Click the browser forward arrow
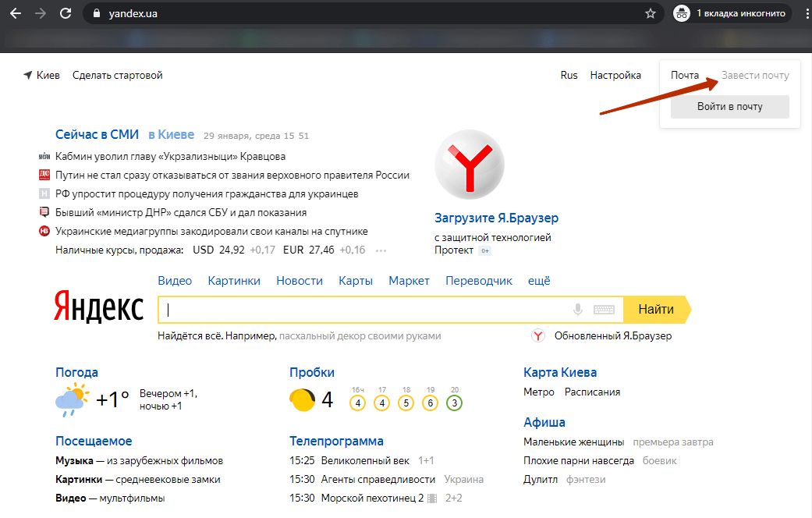 point(41,13)
